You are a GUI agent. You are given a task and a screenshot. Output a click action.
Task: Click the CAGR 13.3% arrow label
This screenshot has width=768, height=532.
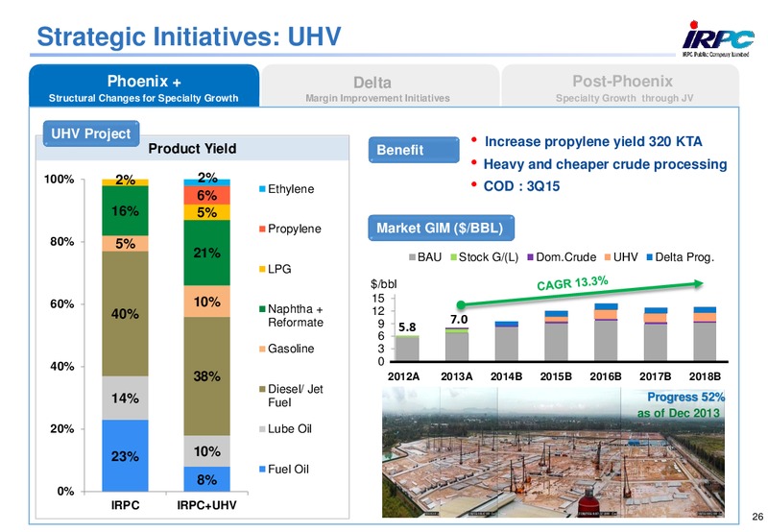click(572, 283)
